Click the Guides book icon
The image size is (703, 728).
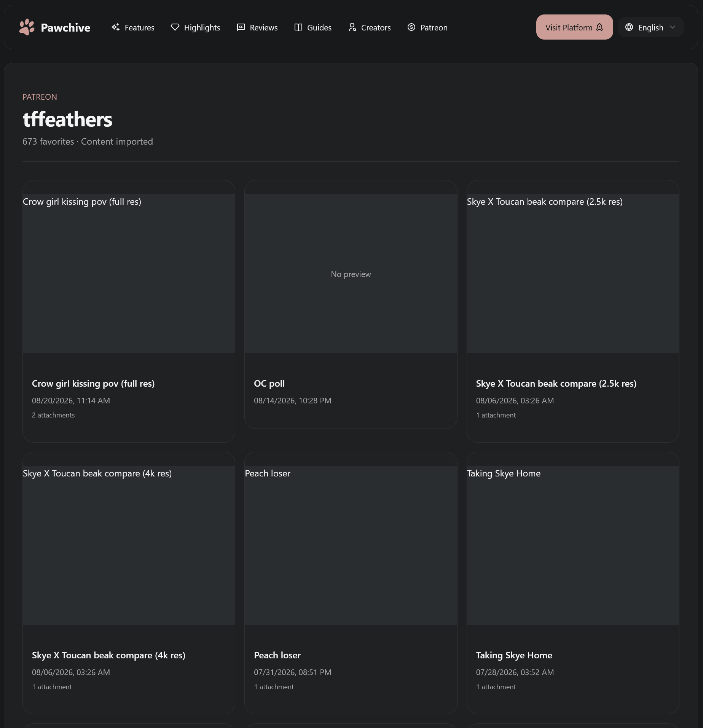tap(298, 27)
